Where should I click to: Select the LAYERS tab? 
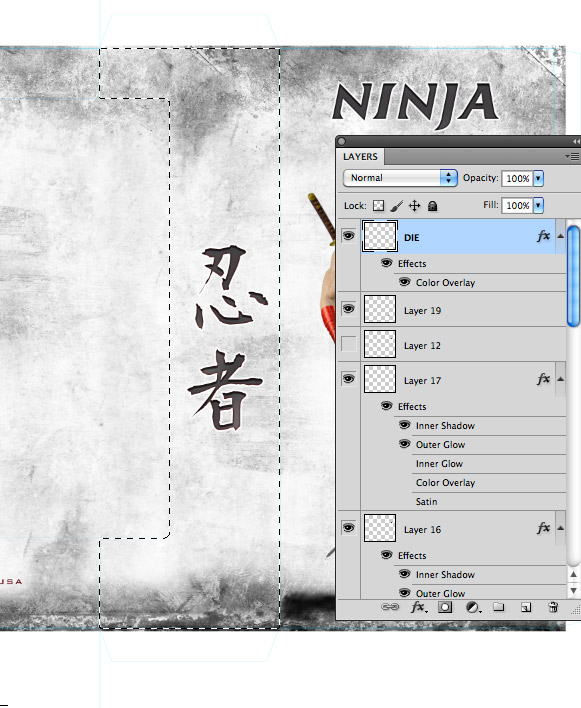[x=360, y=157]
